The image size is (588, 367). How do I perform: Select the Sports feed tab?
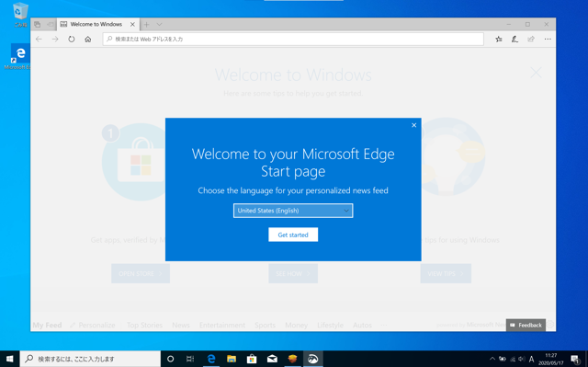pos(265,325)
